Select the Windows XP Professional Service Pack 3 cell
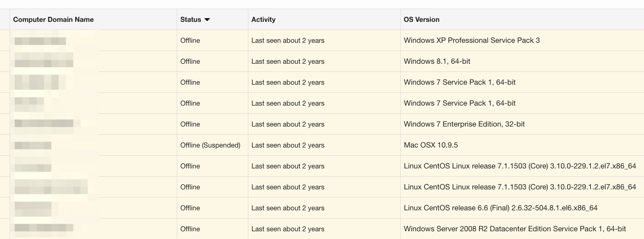The height and width of the screenshot is (239, 644). 472,41
